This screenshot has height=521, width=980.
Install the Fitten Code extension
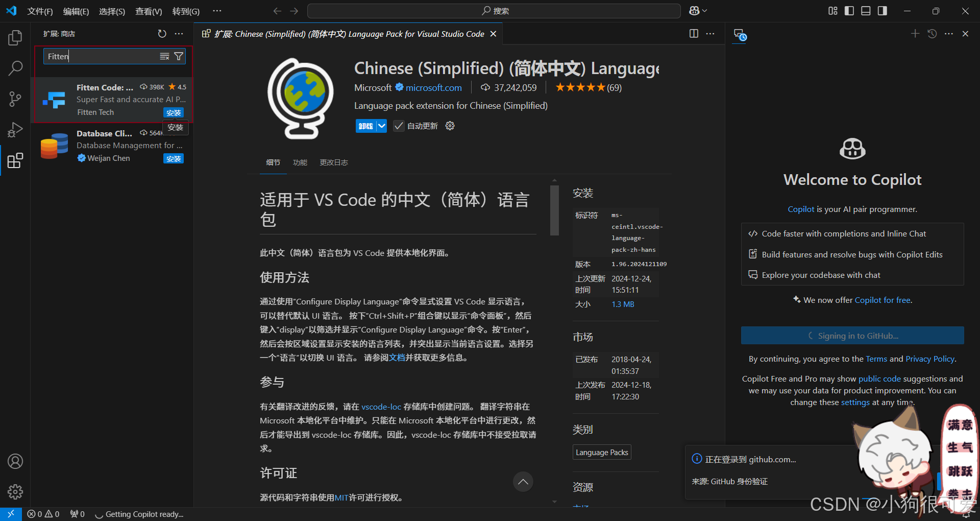174,112
